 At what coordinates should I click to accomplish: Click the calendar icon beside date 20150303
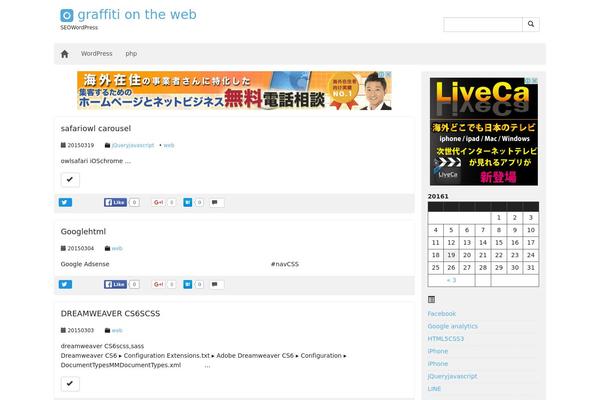[63, 330]
